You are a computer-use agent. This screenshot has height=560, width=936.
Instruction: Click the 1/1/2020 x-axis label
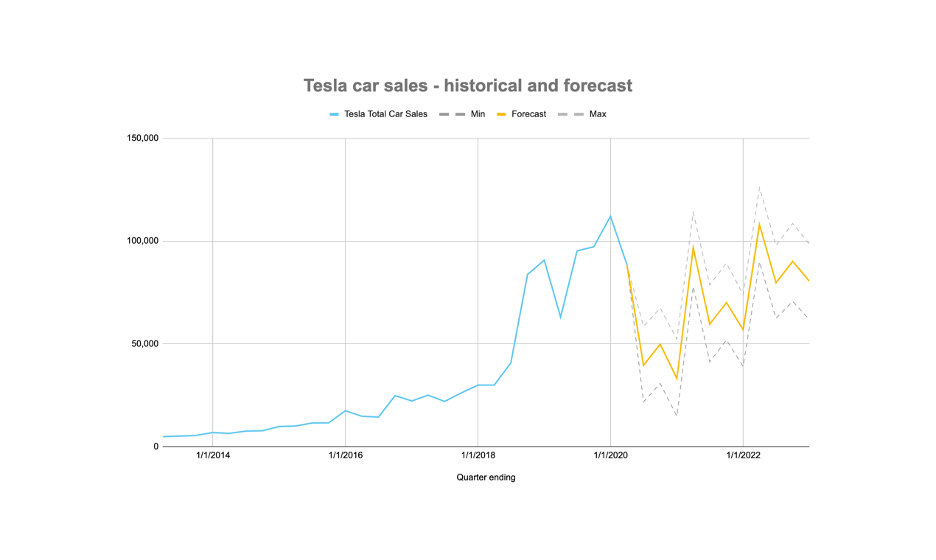(x=610, y=455)
